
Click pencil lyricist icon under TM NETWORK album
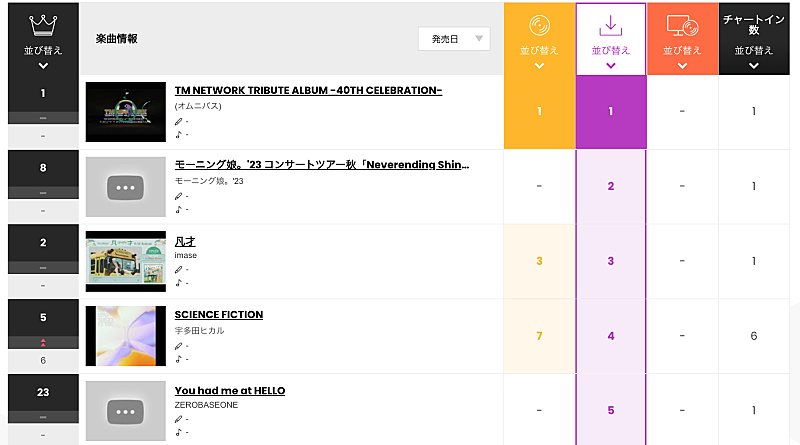[x=179, y=121]
